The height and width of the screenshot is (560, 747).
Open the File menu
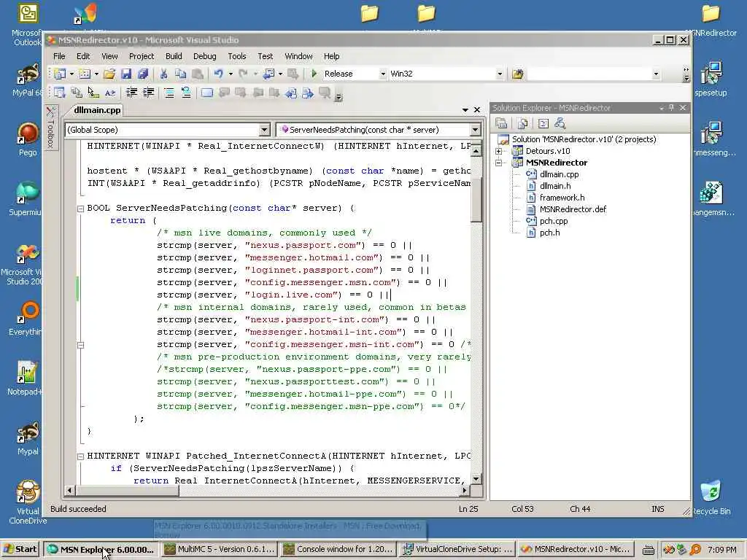point(59,56)
